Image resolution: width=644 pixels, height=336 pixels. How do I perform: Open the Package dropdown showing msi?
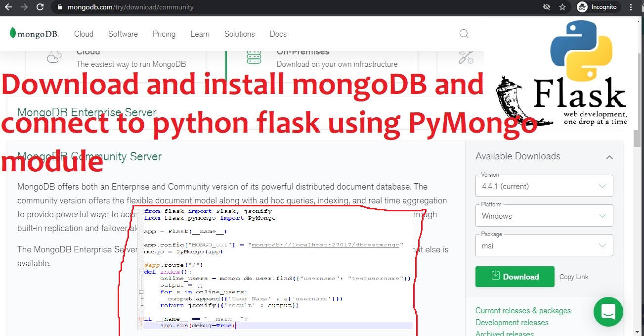[544, 245]
